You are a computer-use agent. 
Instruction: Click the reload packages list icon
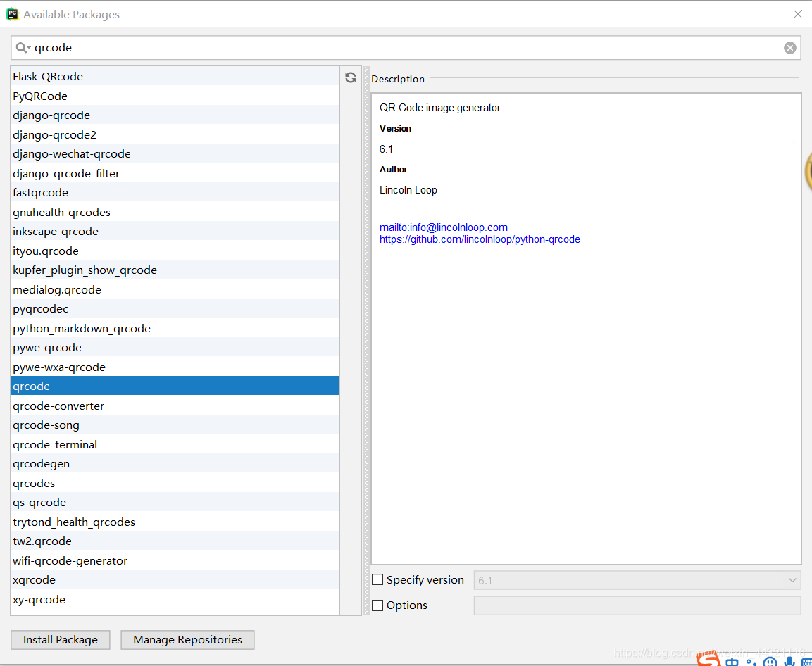(351, 77)
